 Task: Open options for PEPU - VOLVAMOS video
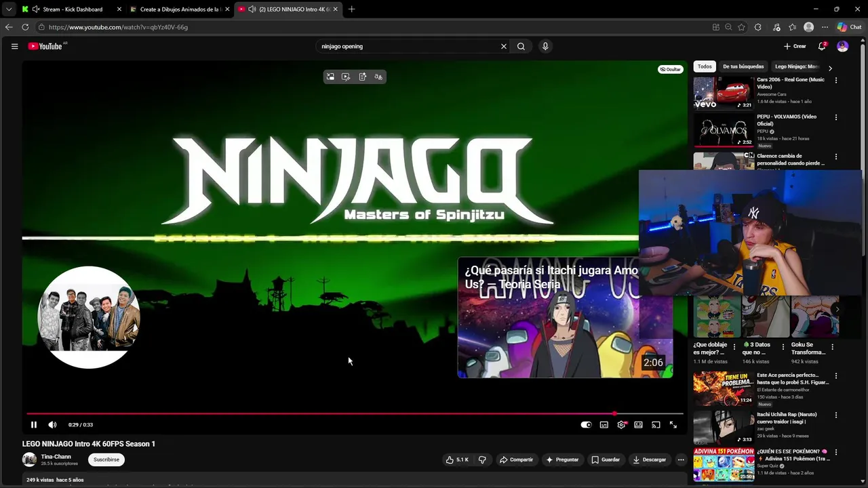click(835, 117)
